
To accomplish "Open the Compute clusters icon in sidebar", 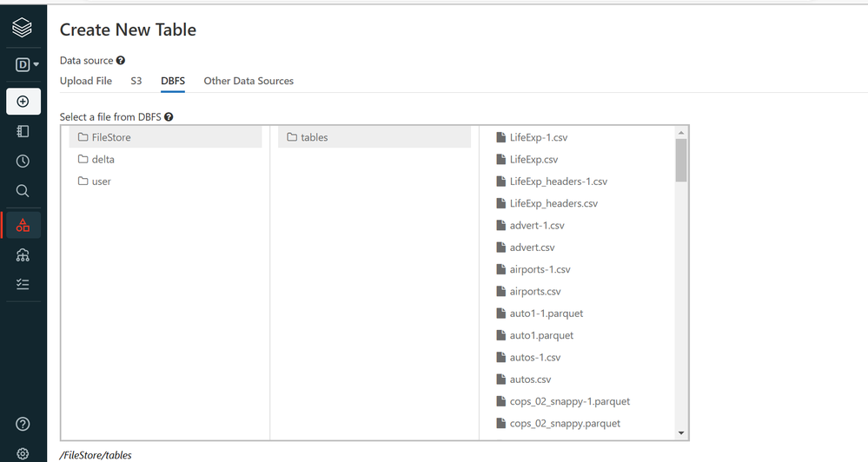I will (x=23, y=254).
